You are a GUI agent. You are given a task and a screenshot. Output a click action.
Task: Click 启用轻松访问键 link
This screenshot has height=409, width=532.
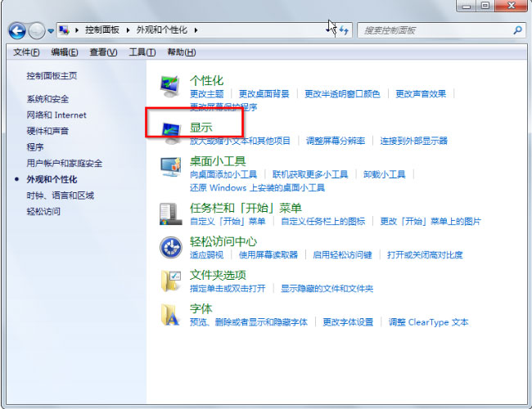[x=342, y=255]
